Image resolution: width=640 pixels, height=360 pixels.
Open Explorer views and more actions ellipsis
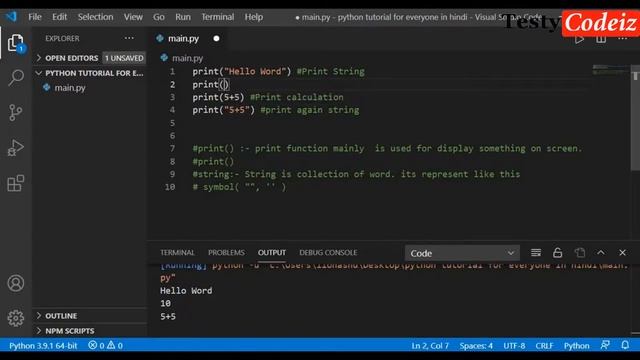129,38
